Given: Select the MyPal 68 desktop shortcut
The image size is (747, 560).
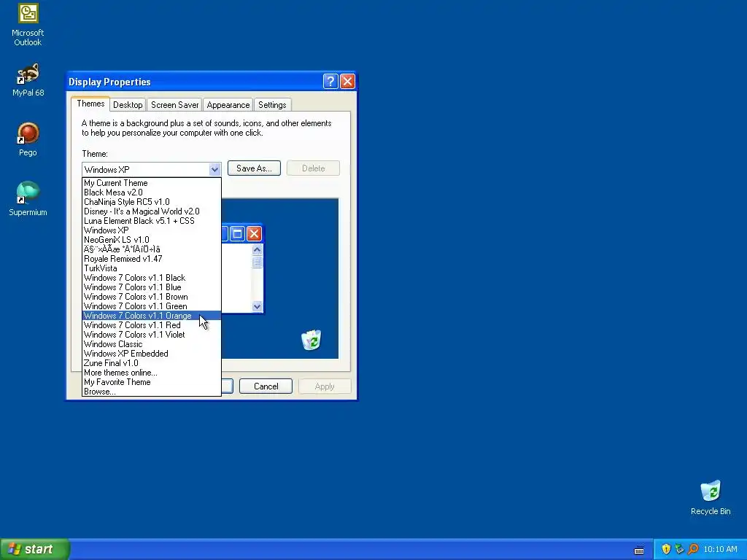Looking at the screenshot, I should [28, 79].
